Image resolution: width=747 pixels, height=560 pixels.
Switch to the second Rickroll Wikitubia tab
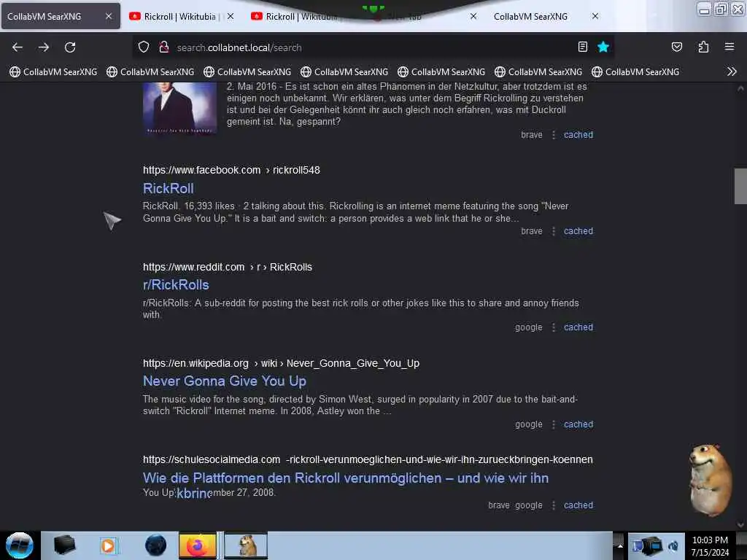(x=301, y=17)
